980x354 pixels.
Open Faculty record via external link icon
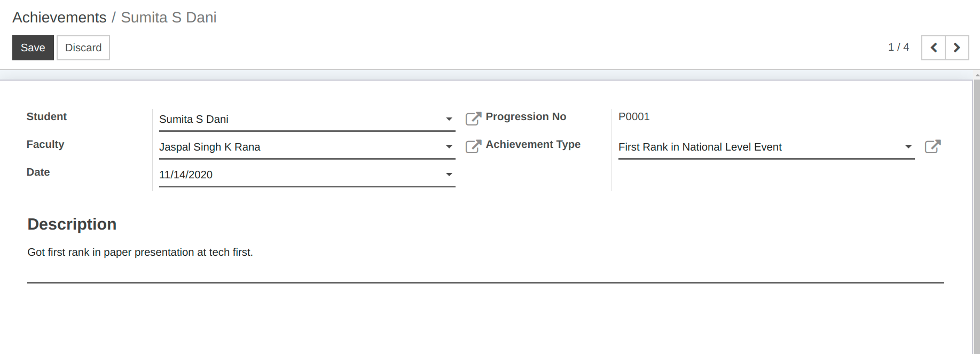[x=473, y=146]
